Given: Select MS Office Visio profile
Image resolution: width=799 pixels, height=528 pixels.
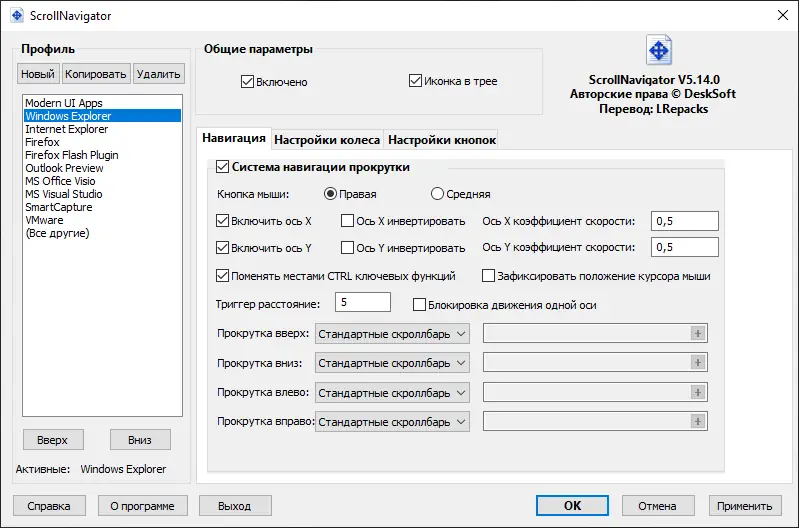Looking at the screenshot, I should pos(102,181).
